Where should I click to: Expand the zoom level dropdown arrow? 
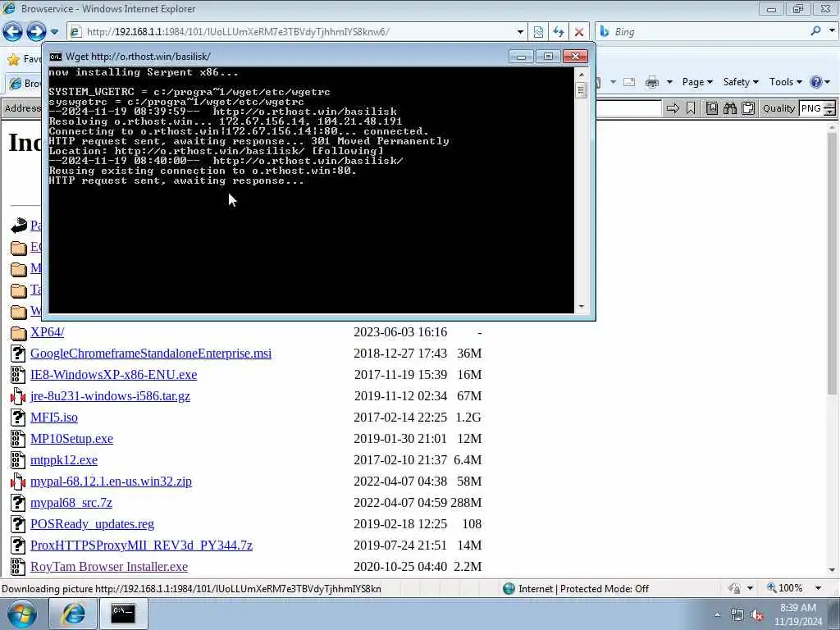coord(818,588)
